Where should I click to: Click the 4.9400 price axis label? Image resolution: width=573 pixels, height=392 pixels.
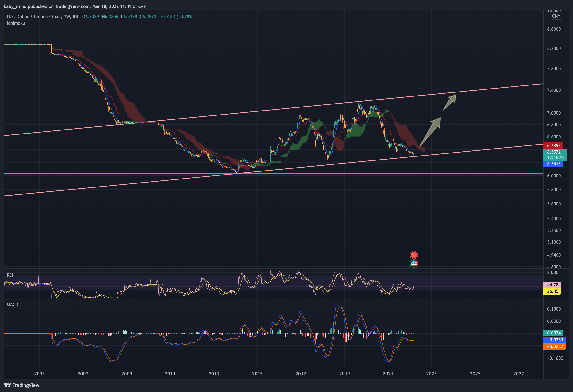[x=554, y=255]
